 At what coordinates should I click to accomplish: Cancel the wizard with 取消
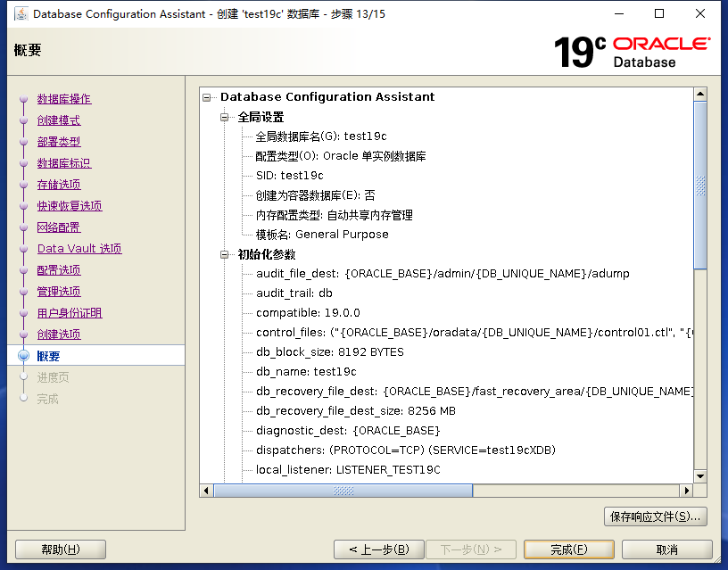[x=666, y=549]
